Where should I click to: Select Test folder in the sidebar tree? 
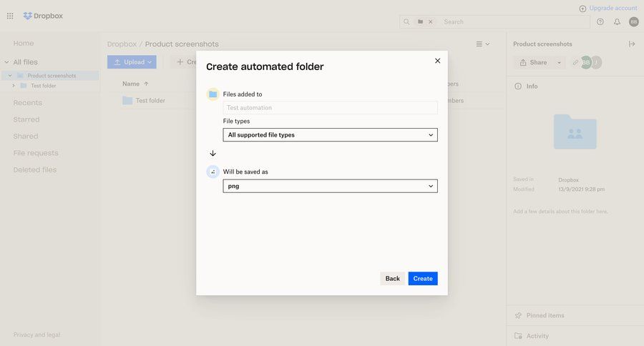coord(43,85)
